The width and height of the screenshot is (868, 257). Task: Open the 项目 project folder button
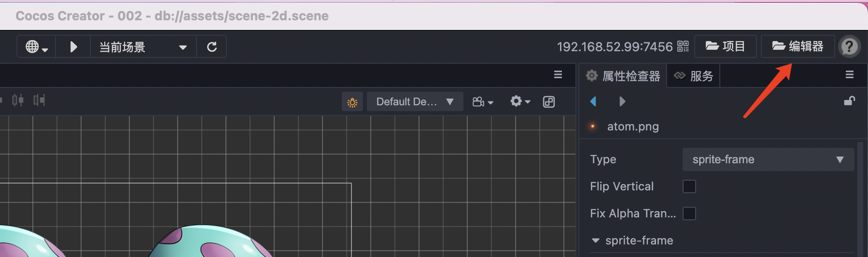725,46
